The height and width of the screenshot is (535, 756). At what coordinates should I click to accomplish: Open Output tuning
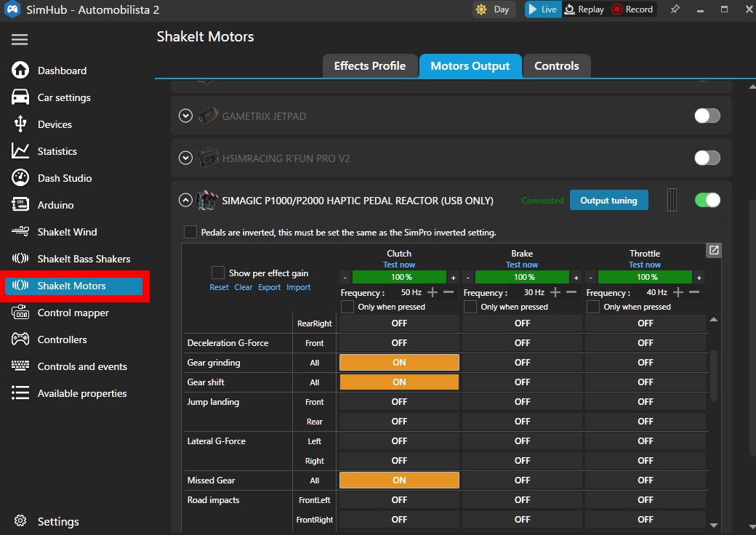(x=608, y=200)
